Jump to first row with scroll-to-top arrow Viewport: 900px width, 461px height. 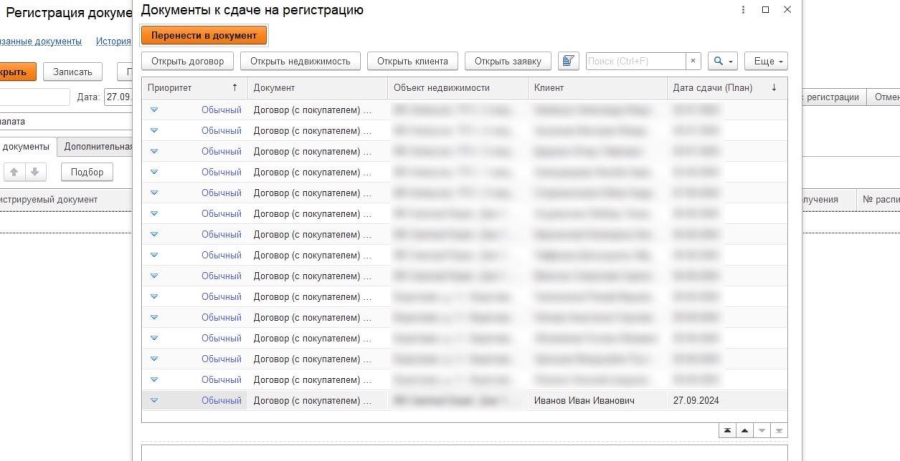tap(727, 430)
